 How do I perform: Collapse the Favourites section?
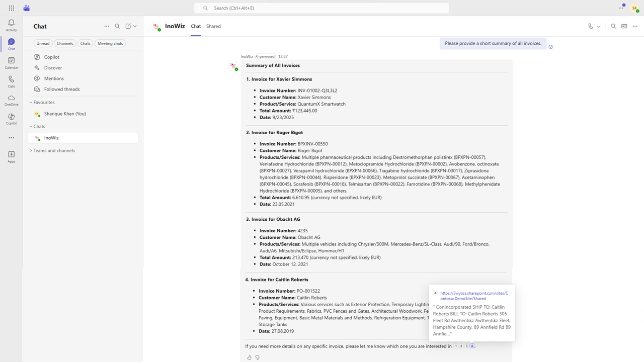pyautogui.click(x=31, y=102)
